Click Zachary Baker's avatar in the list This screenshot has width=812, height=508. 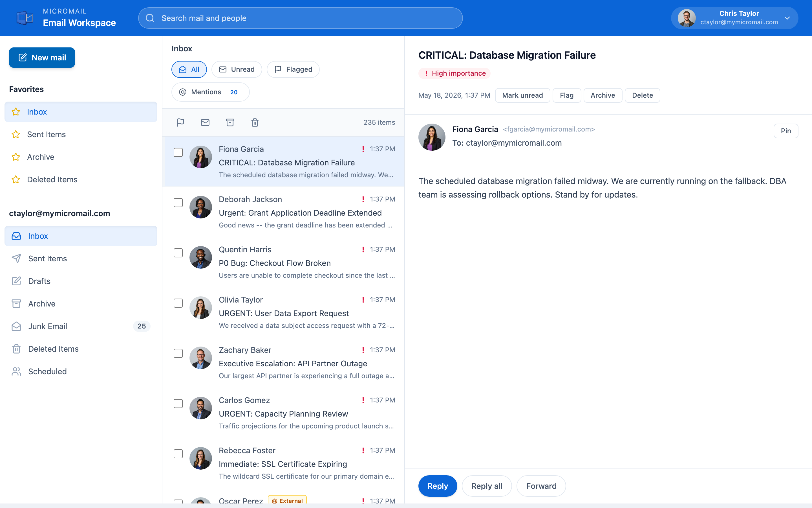tap(201, 358)
